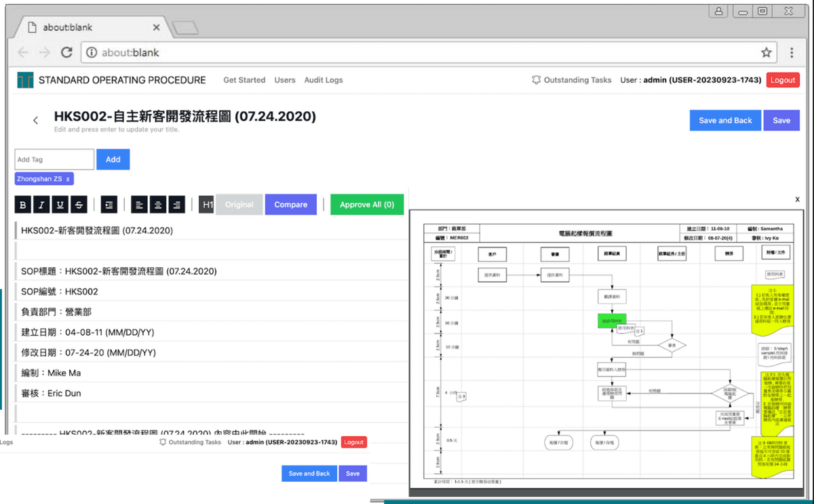Remove the Zhongshan ZS tag with x

pyautogui.click(x=68, y=179)
